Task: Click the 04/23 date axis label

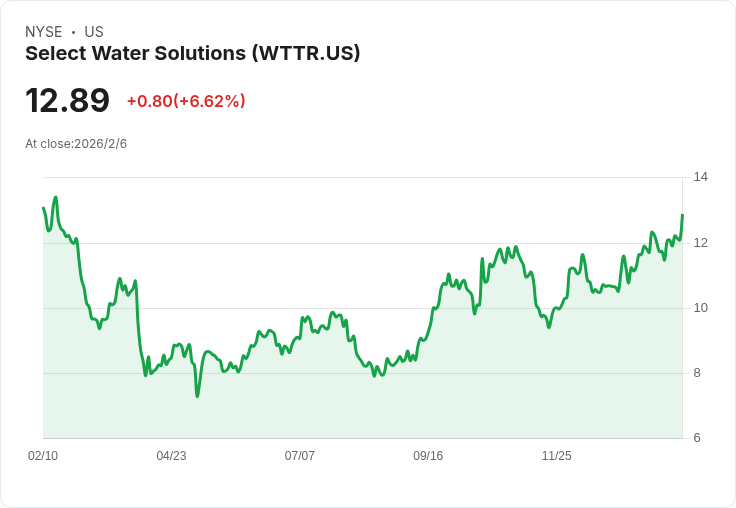Action: pos(171,455)
